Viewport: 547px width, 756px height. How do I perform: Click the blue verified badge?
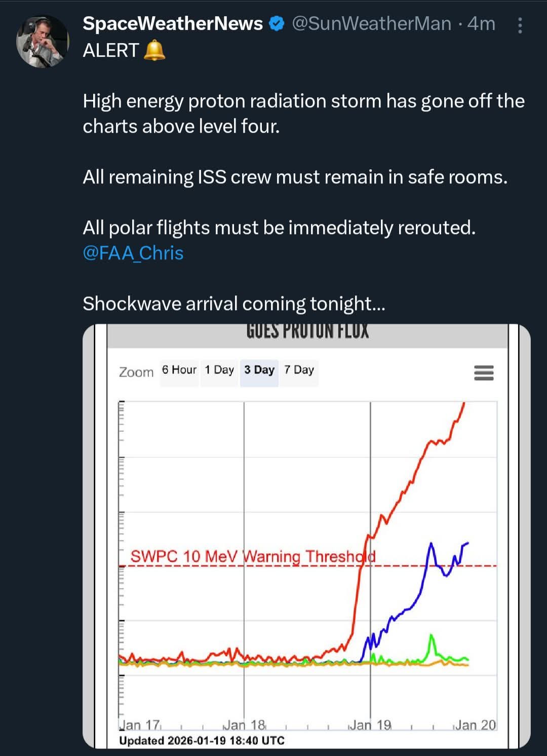click(277, 24)
